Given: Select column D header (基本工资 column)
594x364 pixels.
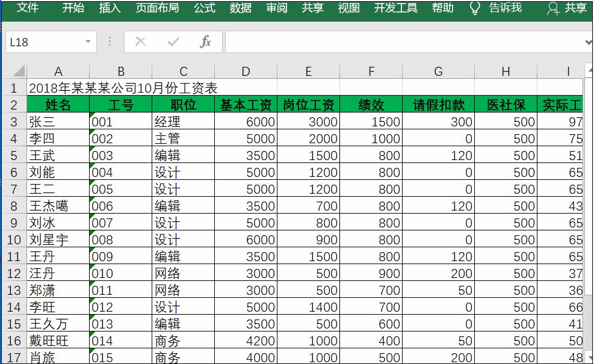Looking at the screenshot, I should pyautogui.click(x=245, y=70).
